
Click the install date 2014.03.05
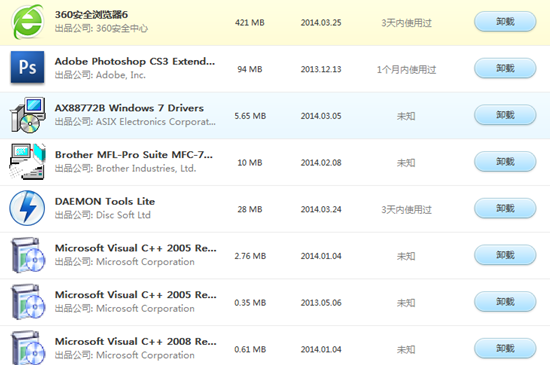coord(321,116)
